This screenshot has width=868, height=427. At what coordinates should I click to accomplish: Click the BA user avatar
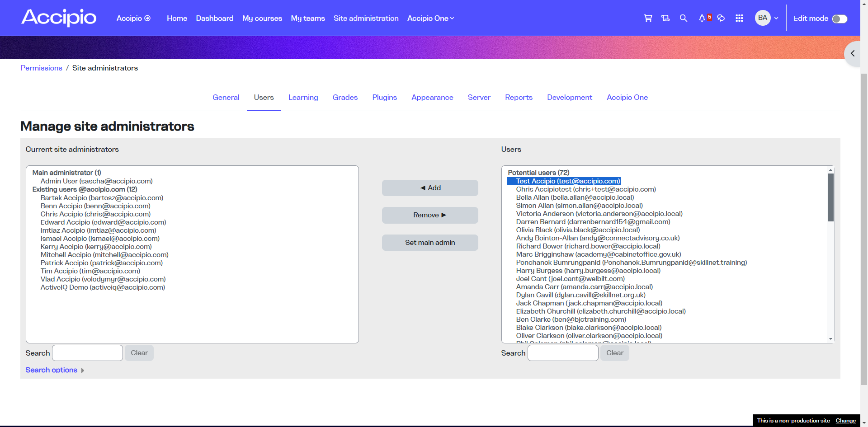click(x=763, y=18)
